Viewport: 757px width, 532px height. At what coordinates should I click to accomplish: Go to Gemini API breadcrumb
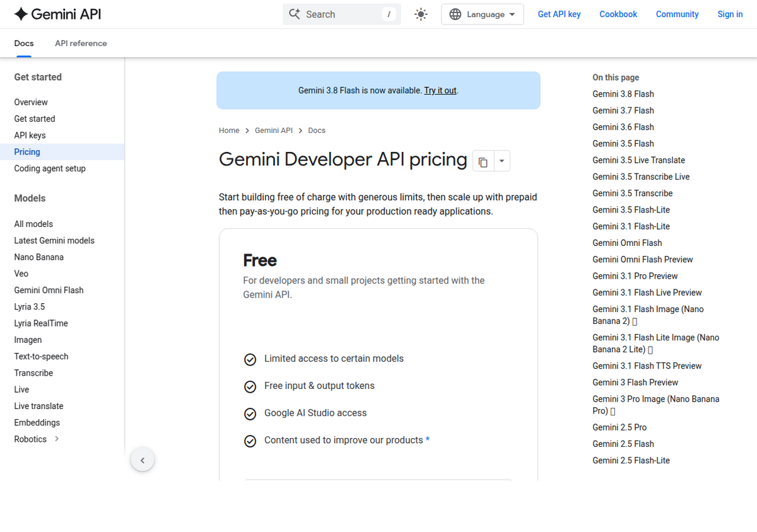(x=274, y=130)
